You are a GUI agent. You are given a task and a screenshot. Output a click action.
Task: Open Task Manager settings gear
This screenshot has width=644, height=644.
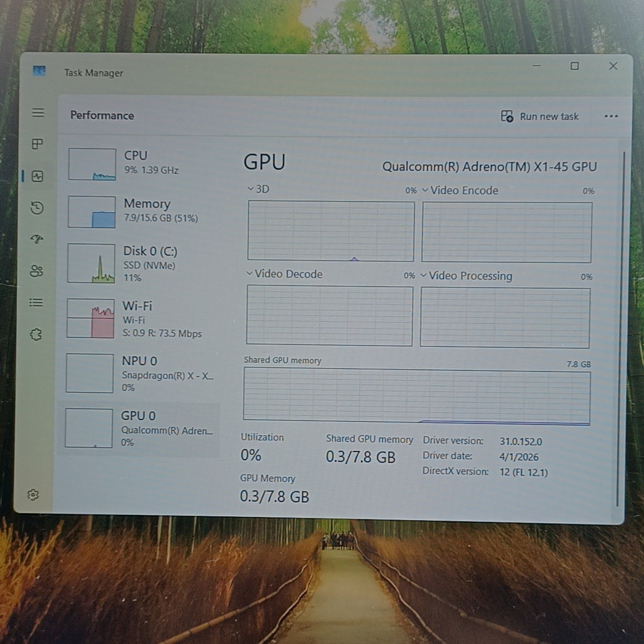33,495
